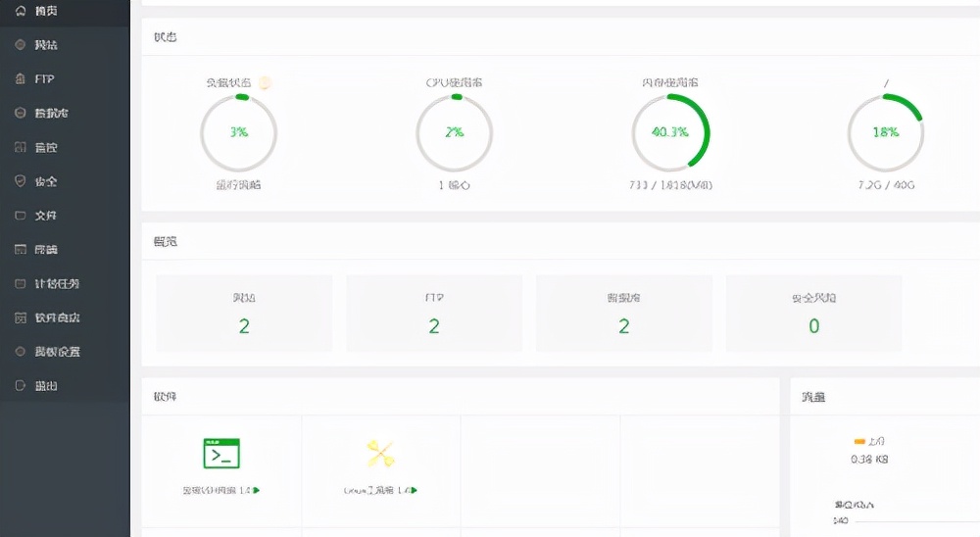This screenshot has width=980, height=537.
Task: Open the Files (文件) folder icon
Action: [20, 215]
